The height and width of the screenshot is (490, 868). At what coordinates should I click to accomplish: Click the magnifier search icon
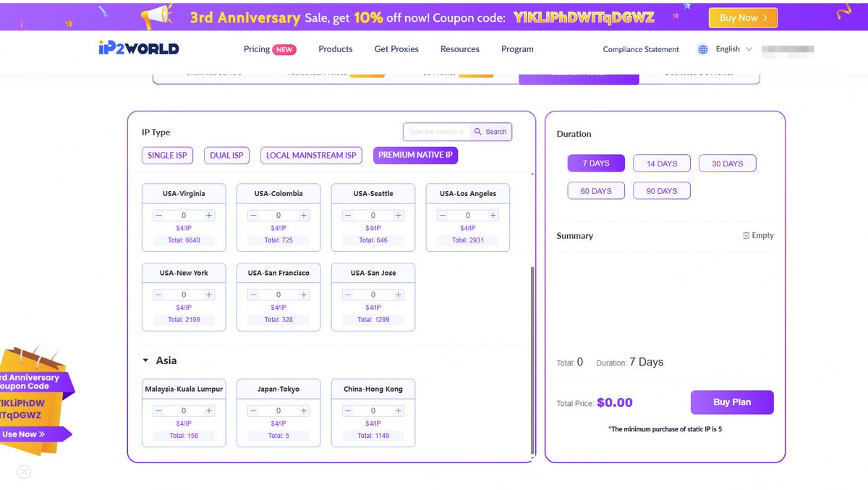tap(477, 132)
